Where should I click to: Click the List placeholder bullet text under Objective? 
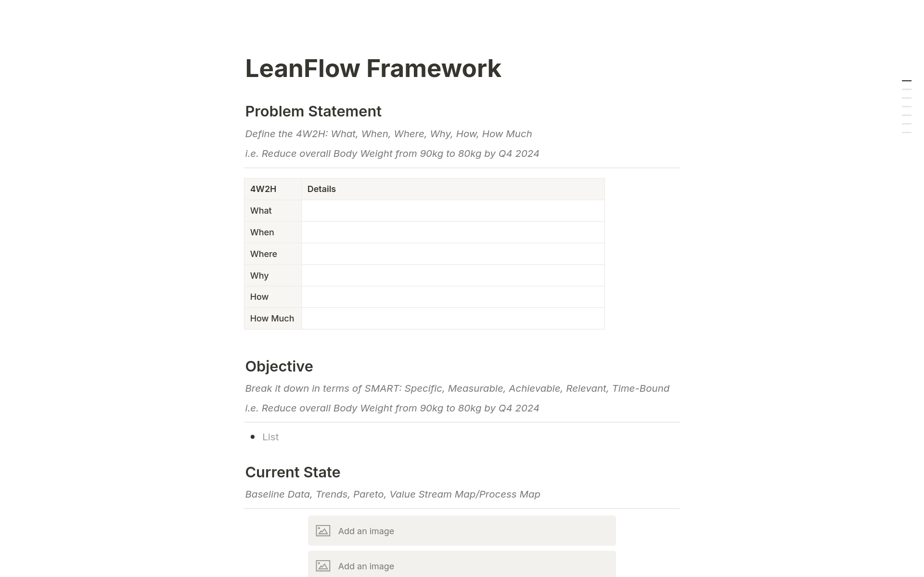(270, 436)
